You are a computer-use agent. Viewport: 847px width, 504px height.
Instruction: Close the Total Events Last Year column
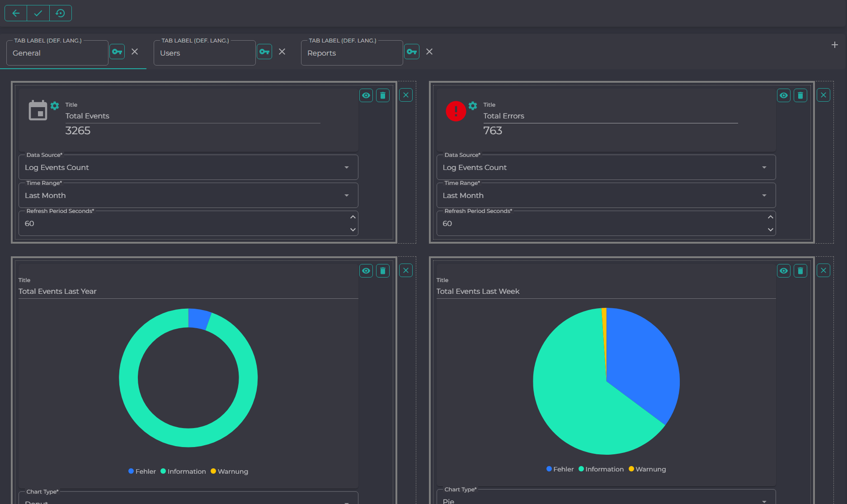coord(406,270)
